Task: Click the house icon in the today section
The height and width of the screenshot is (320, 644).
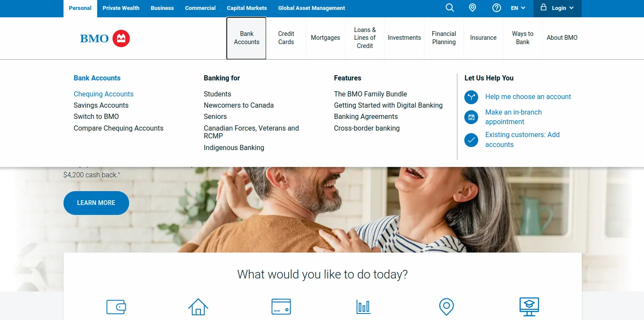Action: (198, 307)
